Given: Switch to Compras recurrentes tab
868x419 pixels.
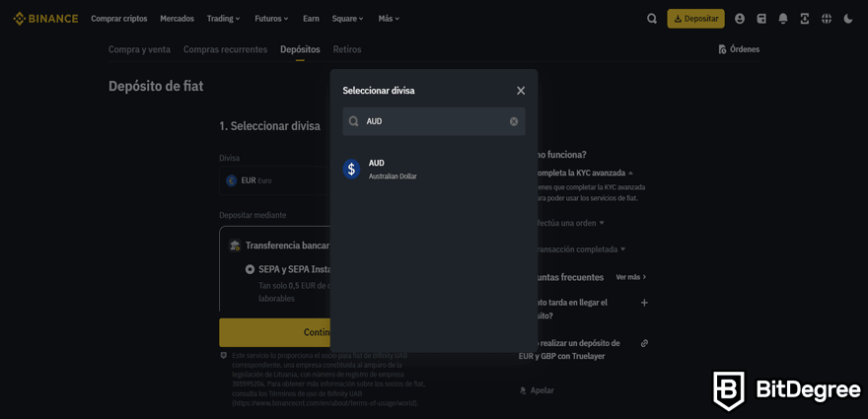Looking at the screenshot, I should point(225,49).
